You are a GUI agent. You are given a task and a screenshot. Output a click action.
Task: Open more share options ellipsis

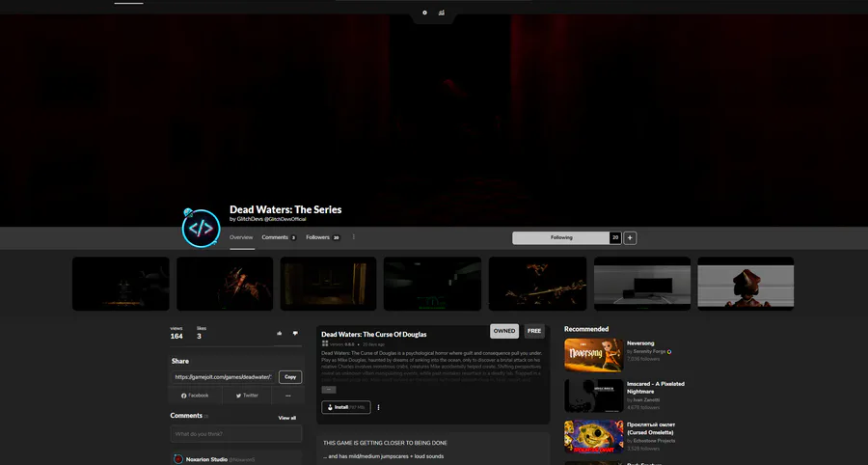point(287,396)
